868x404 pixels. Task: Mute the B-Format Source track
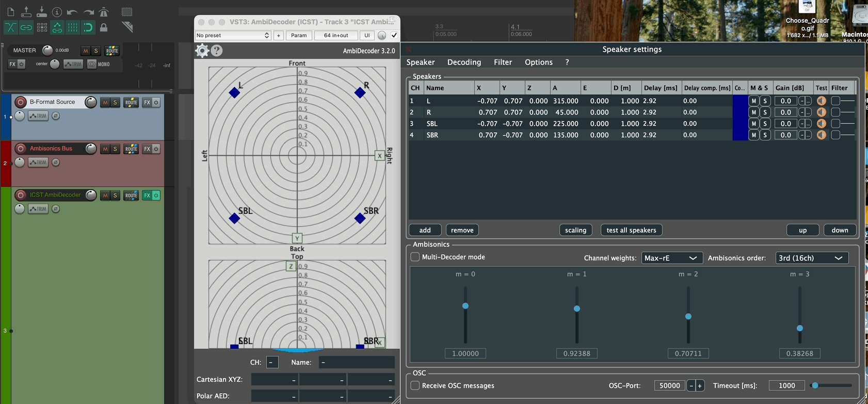click(105, 102)
